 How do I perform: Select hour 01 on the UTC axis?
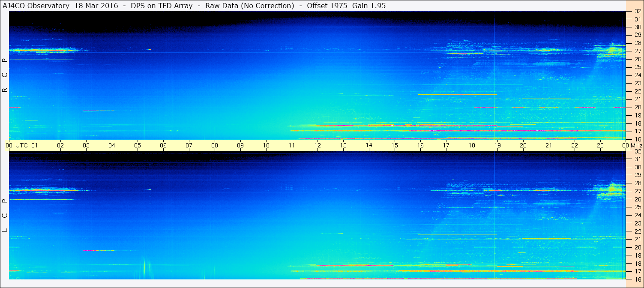35,145
